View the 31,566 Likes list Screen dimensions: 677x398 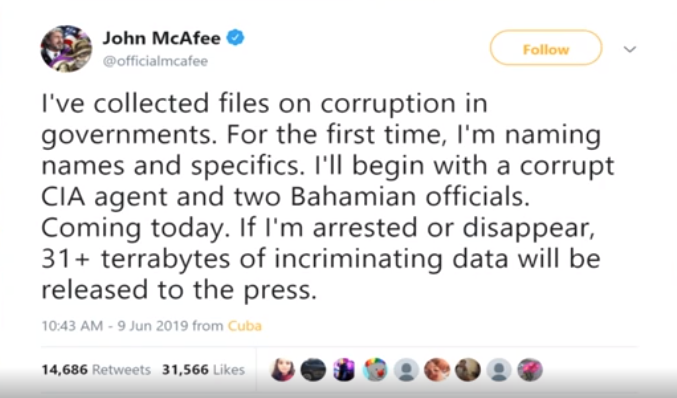pyautogui.click(x=203, y=370)
